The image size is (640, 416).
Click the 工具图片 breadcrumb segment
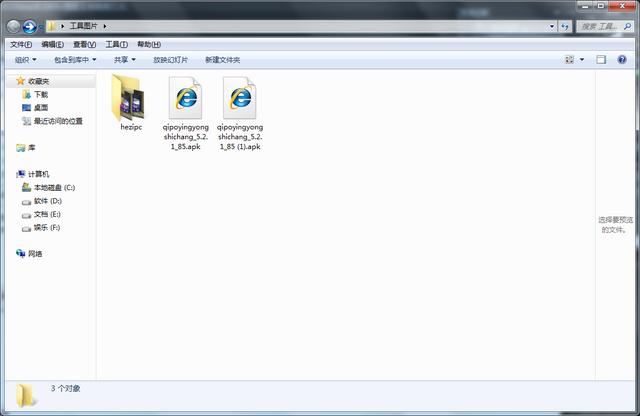83,26
